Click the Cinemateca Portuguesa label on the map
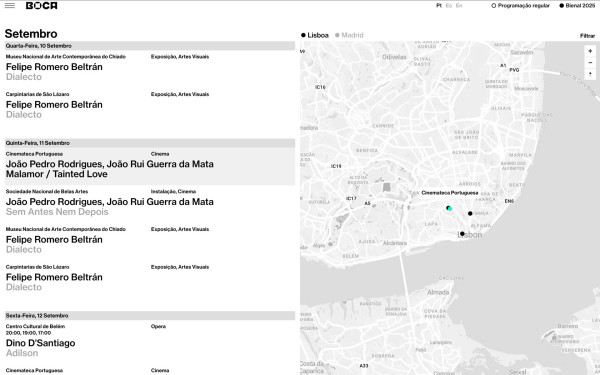The height and width of the screenshot is (375, 600). (450, 193)
